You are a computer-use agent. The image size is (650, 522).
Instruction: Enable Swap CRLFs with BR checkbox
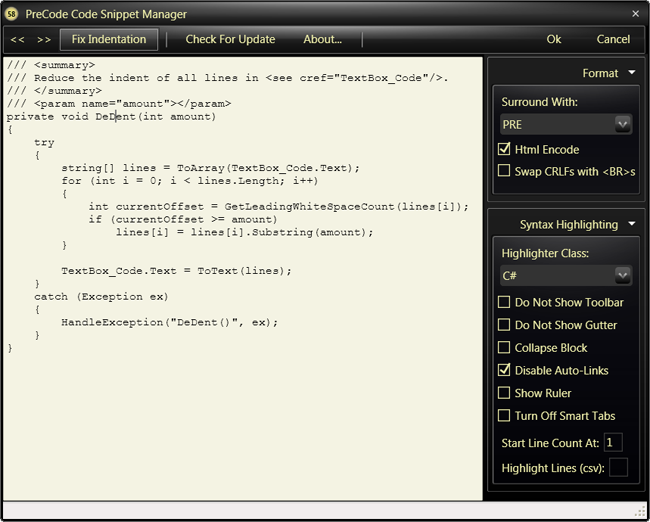(x=504, y=171)
